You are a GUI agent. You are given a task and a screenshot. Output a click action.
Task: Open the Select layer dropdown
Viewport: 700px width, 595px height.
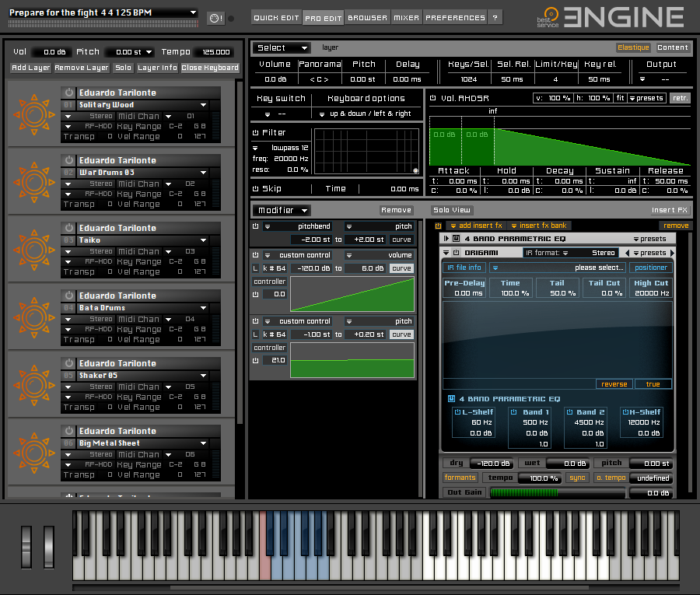[282, 47]
